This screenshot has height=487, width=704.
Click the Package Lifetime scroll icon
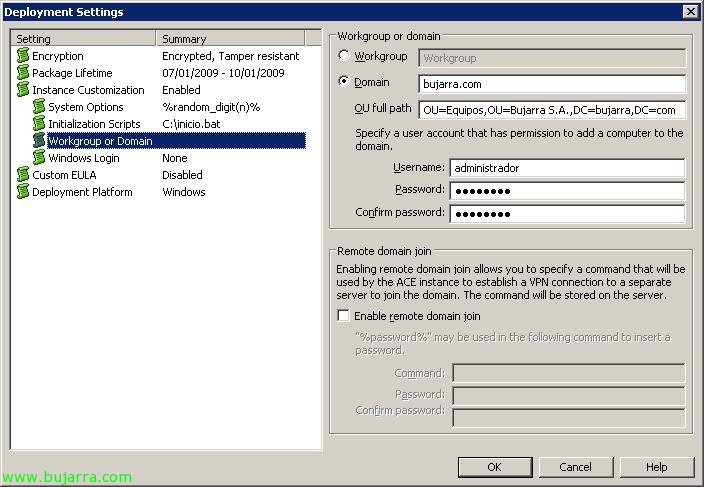coord(22,73)
